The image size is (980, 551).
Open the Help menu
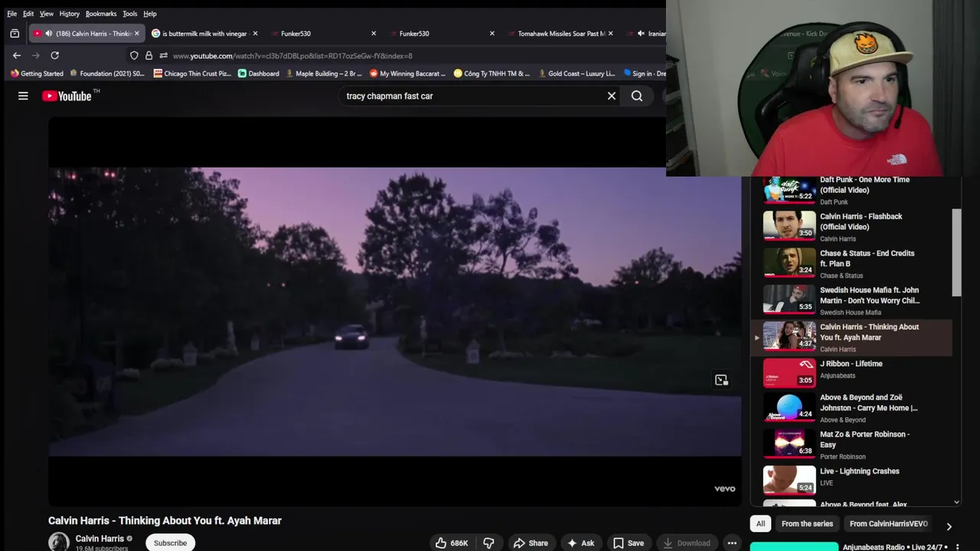[x=150, y=14]
